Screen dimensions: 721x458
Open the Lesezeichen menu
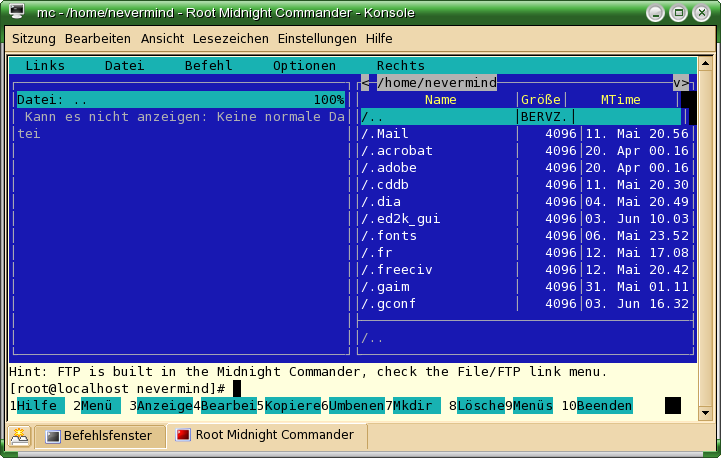click(x=230, y=39)
